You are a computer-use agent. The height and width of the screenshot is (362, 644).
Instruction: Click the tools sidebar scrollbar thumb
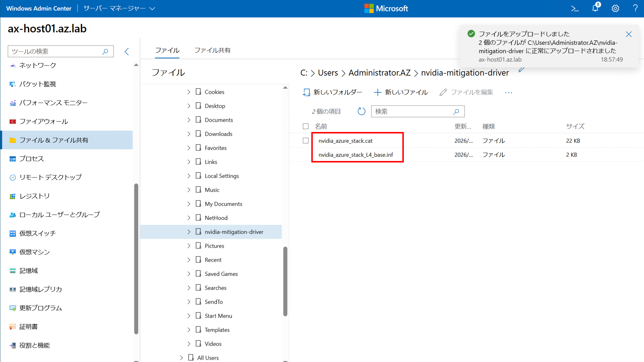(136, 259)
